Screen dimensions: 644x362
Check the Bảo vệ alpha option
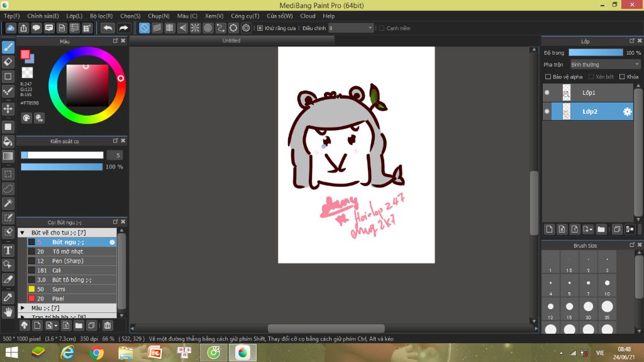(548, 77)
